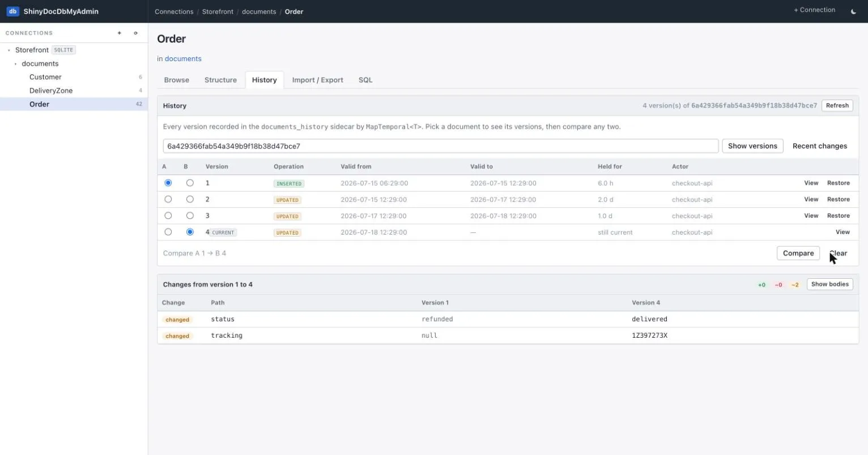Screen dimensions: 868x455
Task: Click the Compare button
Action: coord(798,253)
